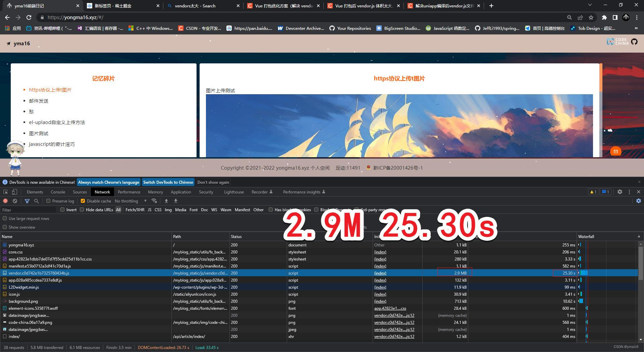
Task: Check the Blocked Requests checkbox
Action: 316,210
